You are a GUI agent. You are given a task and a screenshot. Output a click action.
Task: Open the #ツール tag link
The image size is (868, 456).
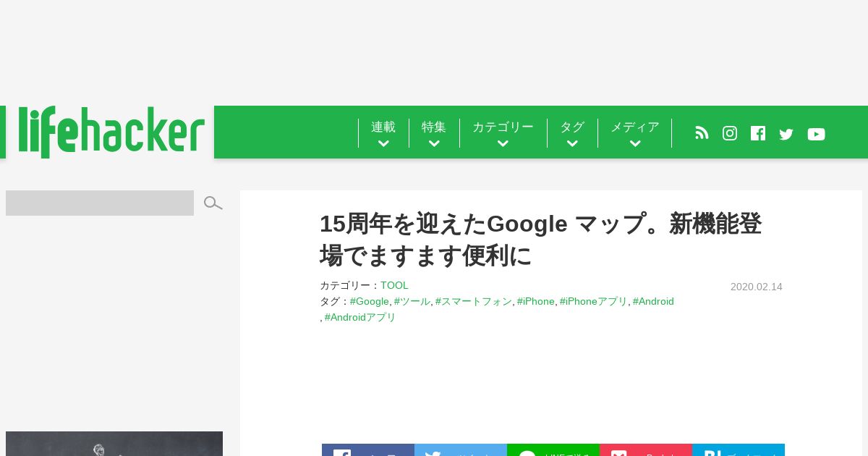coord(412,301)
